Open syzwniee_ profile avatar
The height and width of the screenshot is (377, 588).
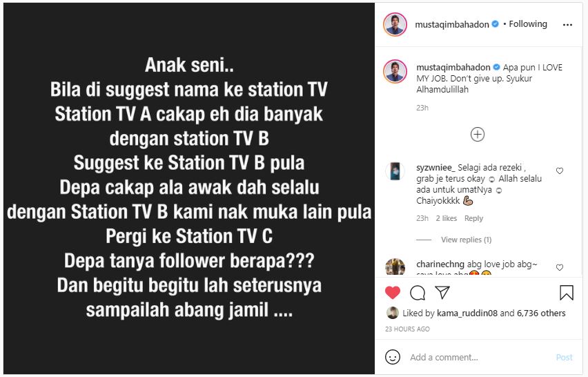click(395, 171)
